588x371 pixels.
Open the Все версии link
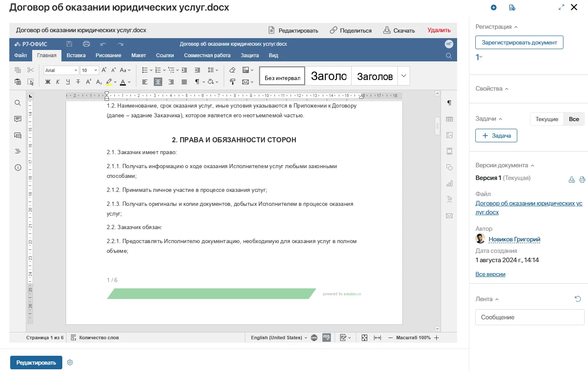coord(490,274)
